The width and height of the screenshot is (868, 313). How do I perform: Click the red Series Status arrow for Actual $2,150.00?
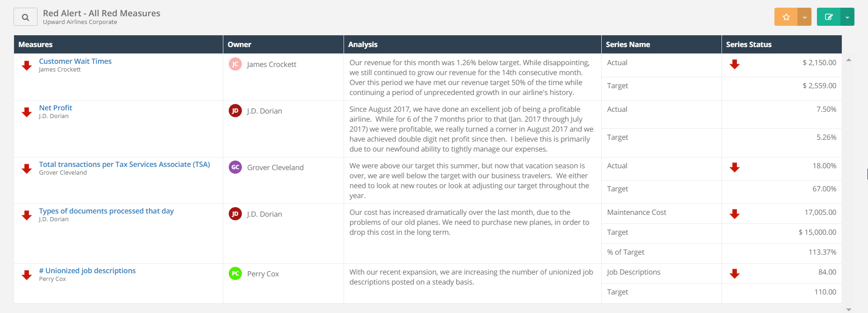pyautogui.click(x=735, y=64)
